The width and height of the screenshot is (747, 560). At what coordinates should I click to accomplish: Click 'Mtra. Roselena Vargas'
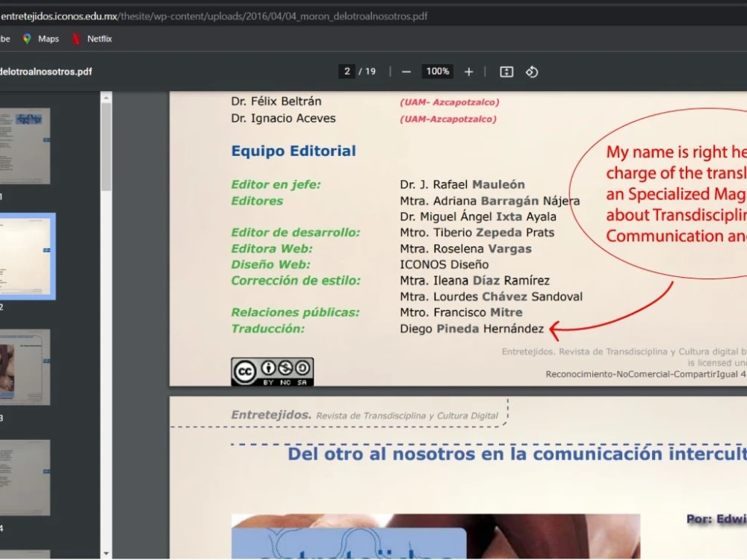[465, 249]
